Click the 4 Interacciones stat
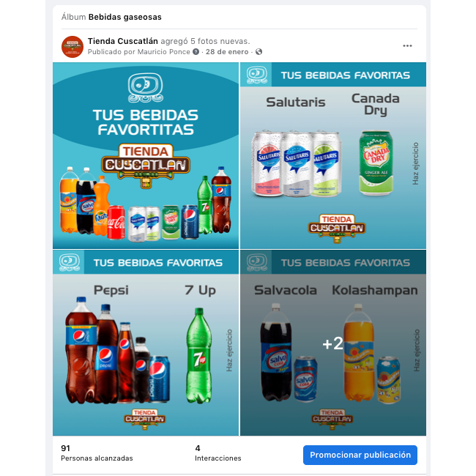 218,453
